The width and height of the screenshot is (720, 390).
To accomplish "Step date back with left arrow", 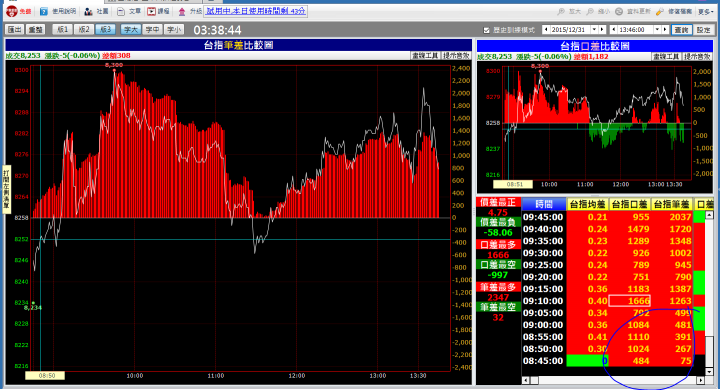I will (x=546, y=29).
